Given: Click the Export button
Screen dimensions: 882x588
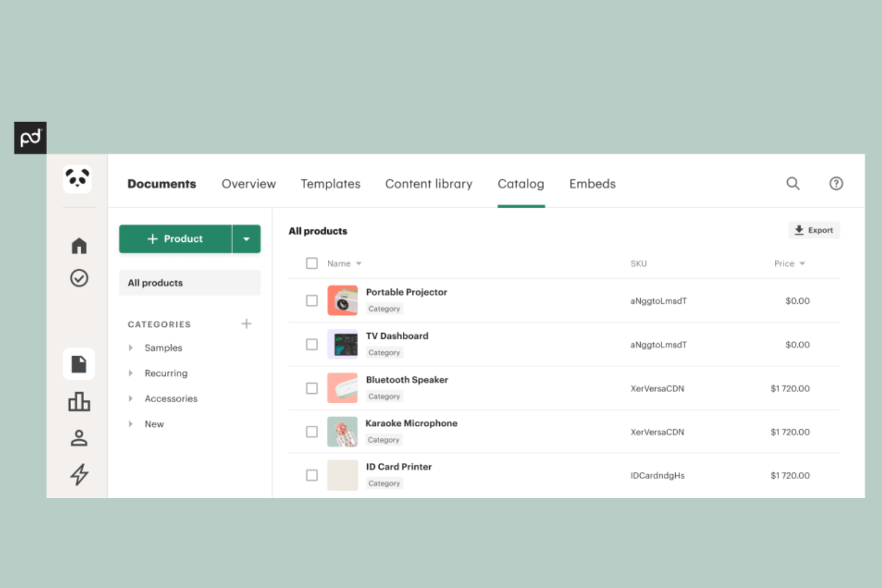Looking at the screenshot, I should (x=814, y=230).
